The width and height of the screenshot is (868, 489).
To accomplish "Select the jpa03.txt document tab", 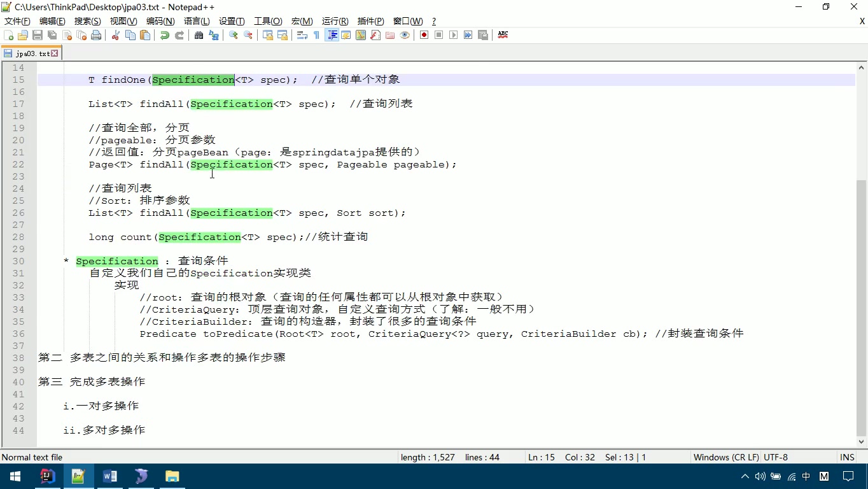I will tap(31, 53).
